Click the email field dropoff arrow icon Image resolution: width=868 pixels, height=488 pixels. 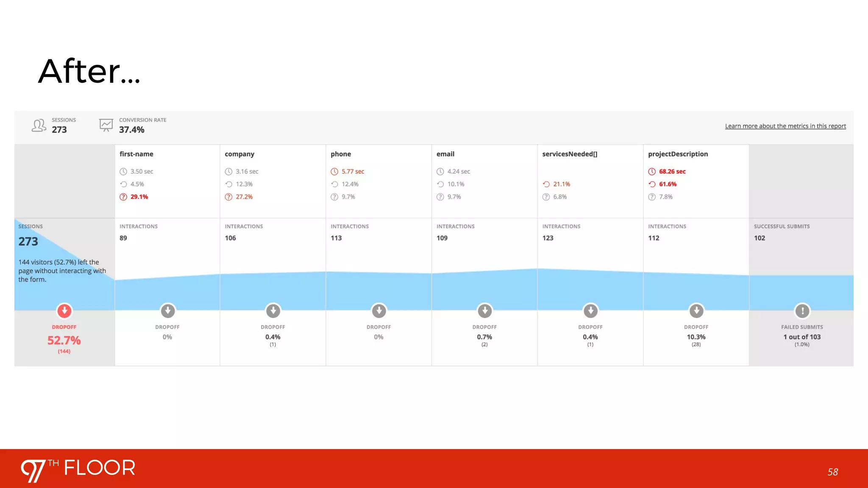(485, 311)
